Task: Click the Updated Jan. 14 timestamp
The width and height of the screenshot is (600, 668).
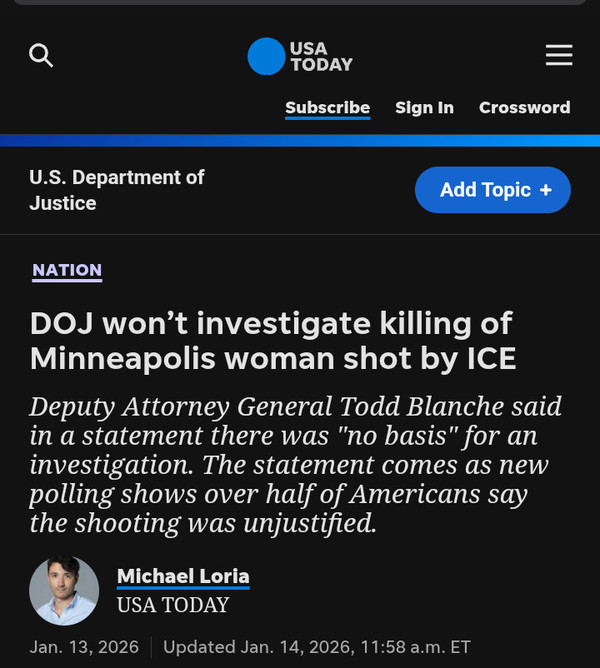Action: pos(316,647)
